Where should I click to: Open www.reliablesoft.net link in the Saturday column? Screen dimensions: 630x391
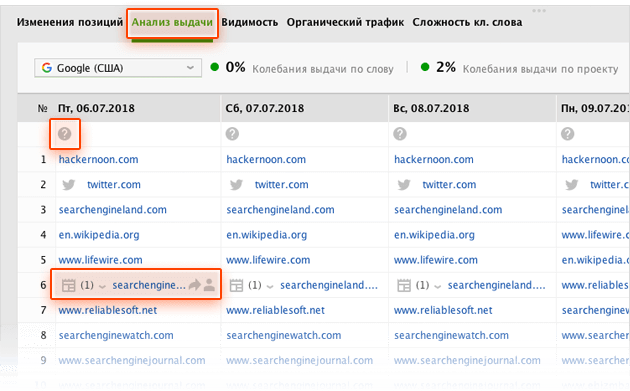(275, 310)
